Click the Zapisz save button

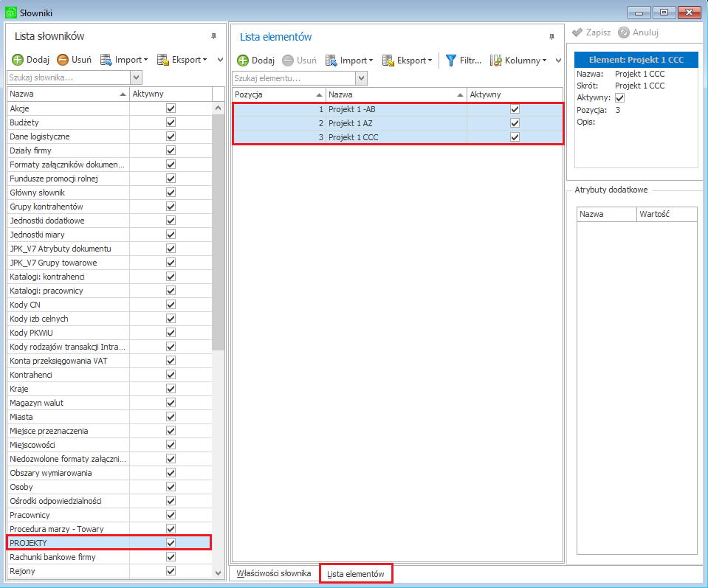click(591, 32)
